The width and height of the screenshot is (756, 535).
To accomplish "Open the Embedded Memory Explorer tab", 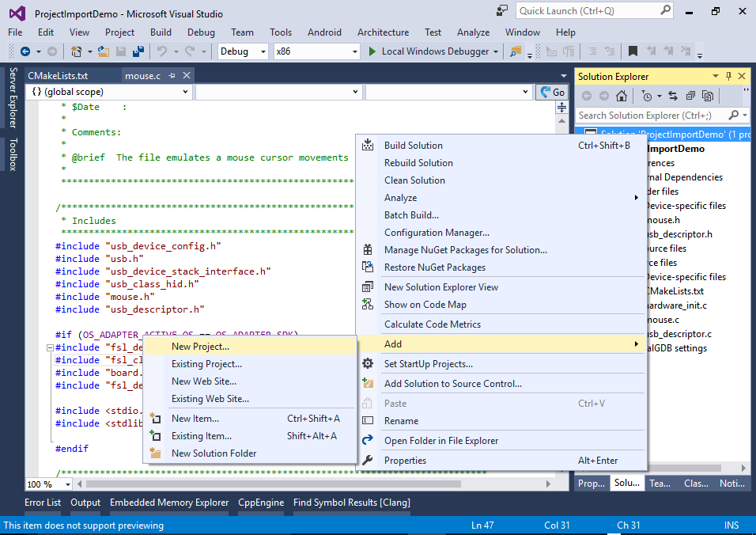I will (x=169, y=503).
